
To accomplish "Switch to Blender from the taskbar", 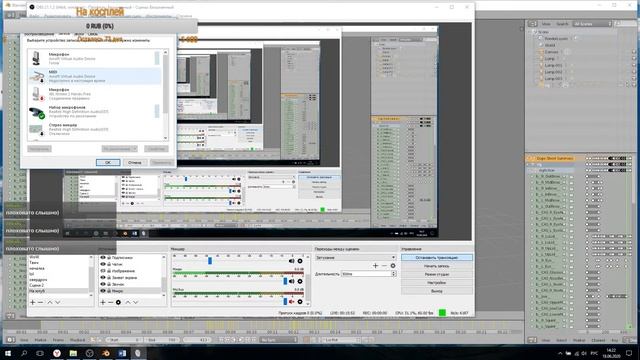I will [x=106, y=353].
